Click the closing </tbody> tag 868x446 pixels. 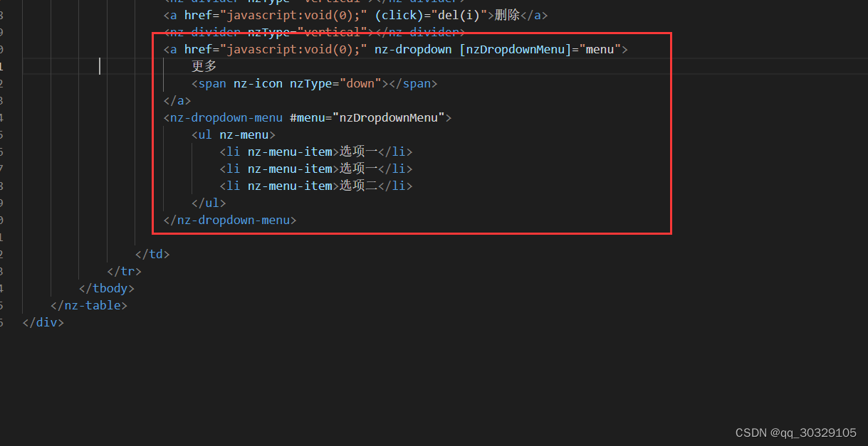pyautogui.click(x=106, y=288)
